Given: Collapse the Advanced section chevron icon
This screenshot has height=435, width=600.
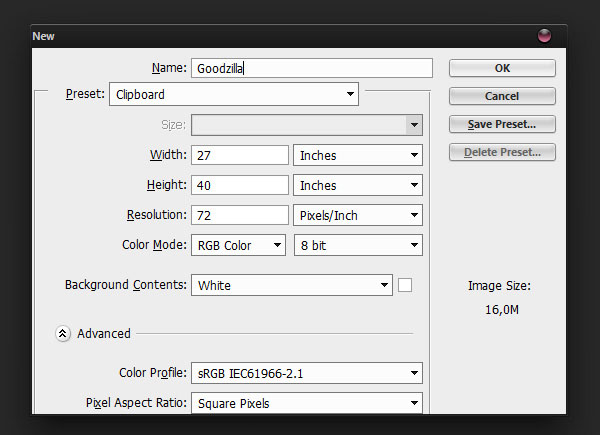Looking at the screenshot, I should tap(63, 334).
